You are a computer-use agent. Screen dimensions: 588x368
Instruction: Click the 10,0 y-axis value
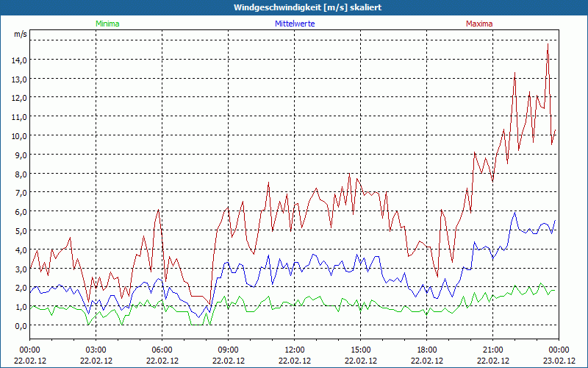click(20, 135)
